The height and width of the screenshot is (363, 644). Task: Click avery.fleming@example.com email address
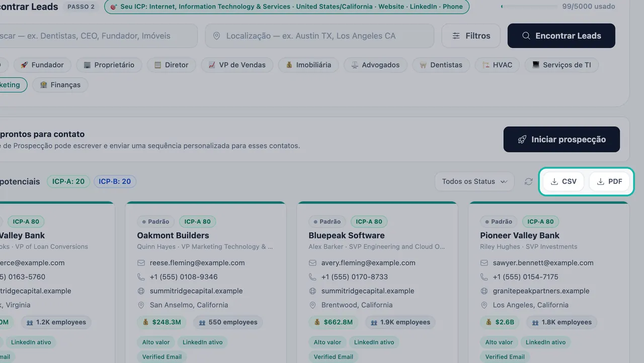pyautogui.click(x=368, y=263)
